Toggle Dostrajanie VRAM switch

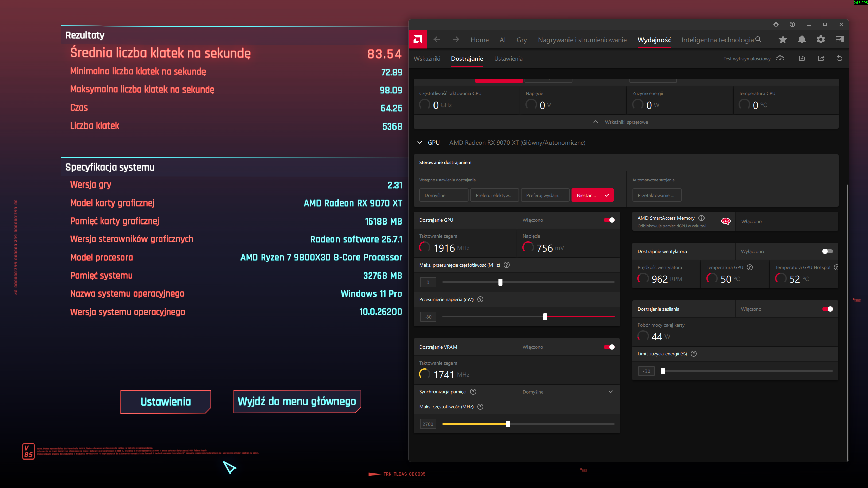point(609,347)
